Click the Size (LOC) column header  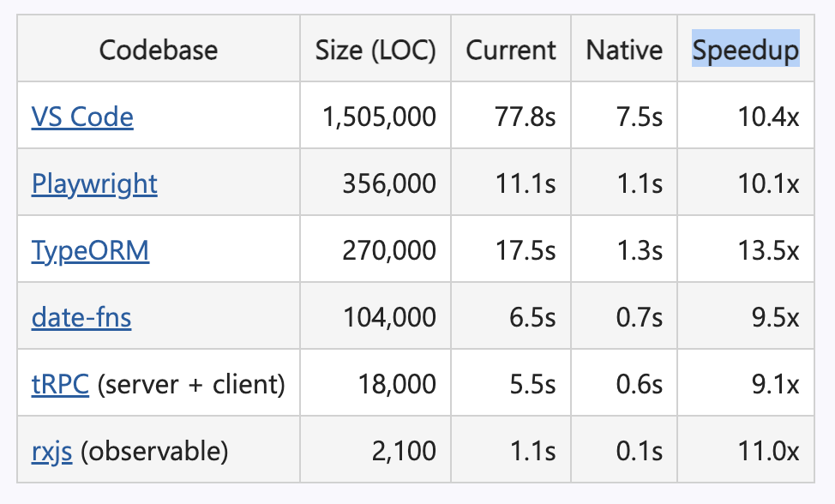(x=375, y=50)
